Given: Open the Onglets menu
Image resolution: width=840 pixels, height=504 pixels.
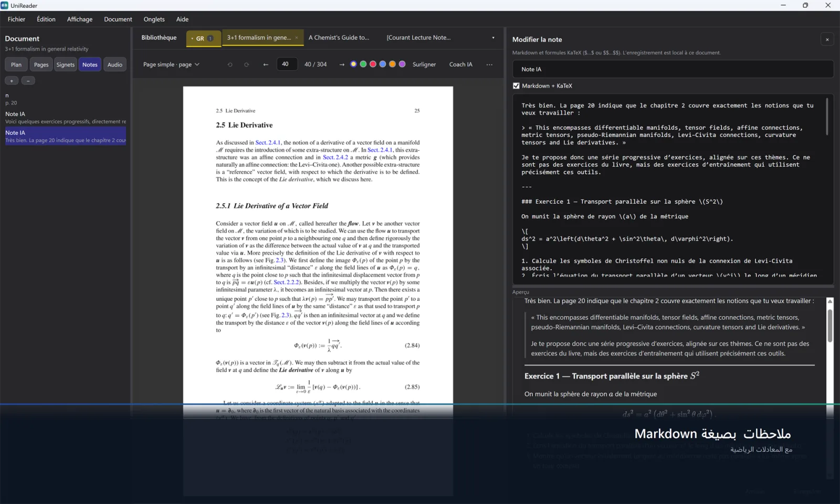Looking at the screenshot, I should pyautogui.click(x=154, y=19).
